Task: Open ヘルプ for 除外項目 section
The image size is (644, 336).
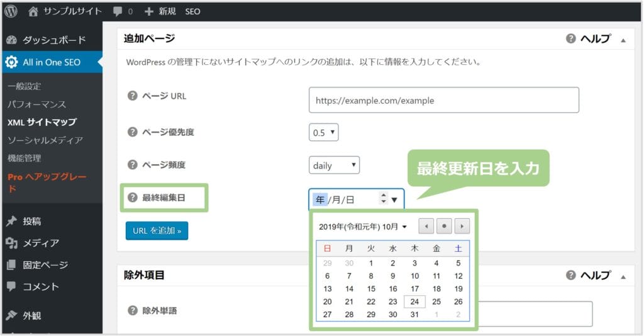Action: (596, 275)
